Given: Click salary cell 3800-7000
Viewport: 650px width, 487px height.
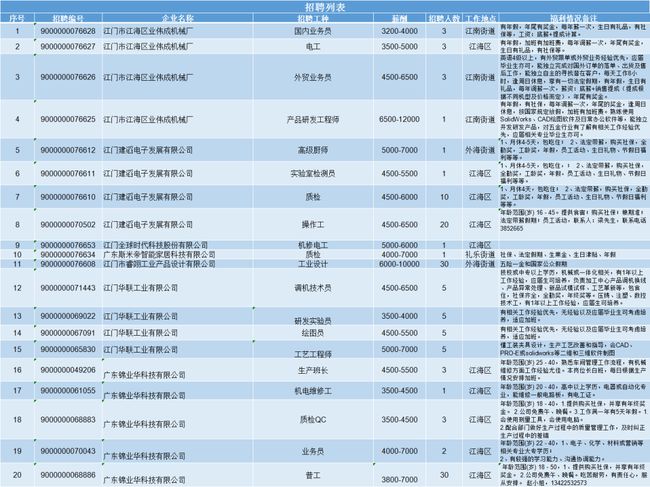Looking at the screenshot, I should [400, 475].
